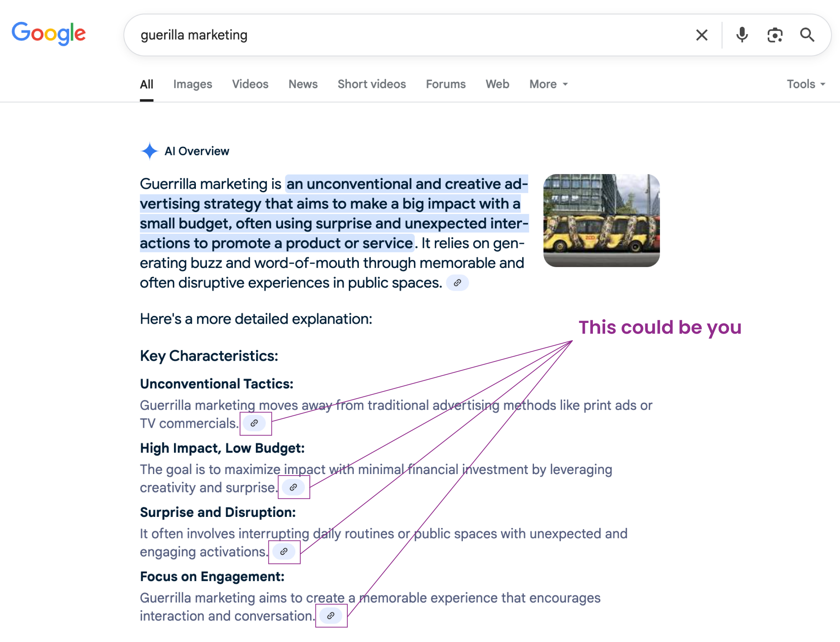
Task: Clear the search query with the X icon
Action: 702,35
